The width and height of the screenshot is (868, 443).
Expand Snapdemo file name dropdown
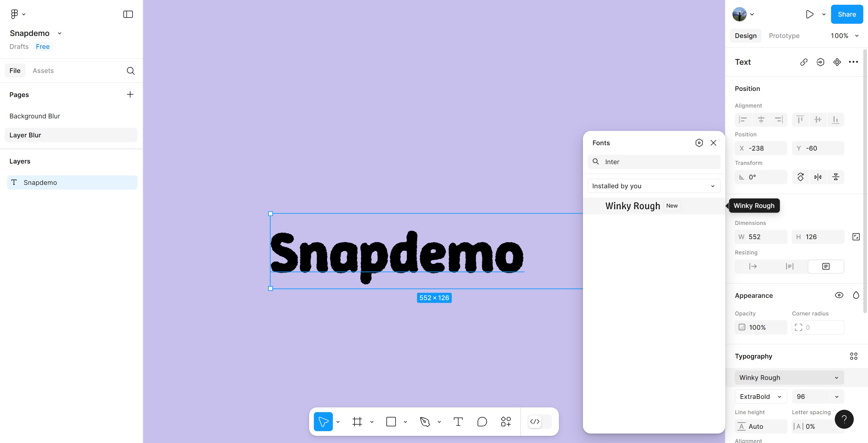(60, 33)
